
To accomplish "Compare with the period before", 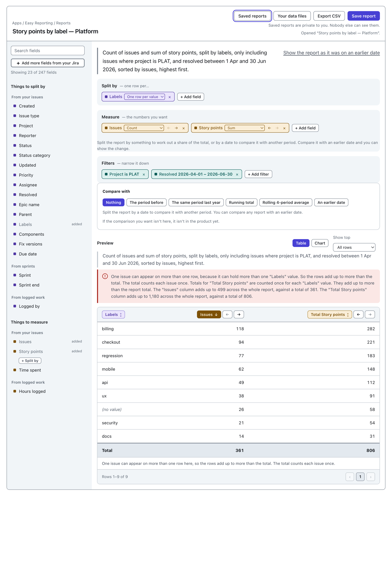I will click(x=146, y=203).
